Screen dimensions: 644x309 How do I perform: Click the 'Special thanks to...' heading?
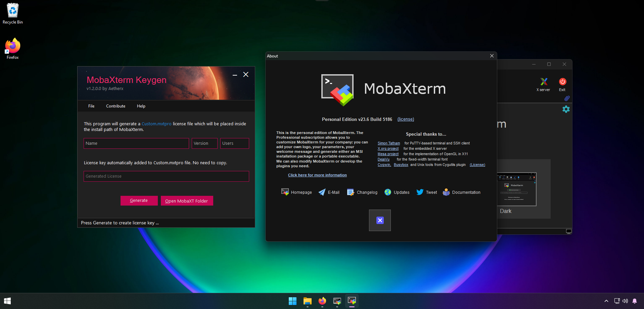[426, 134]
